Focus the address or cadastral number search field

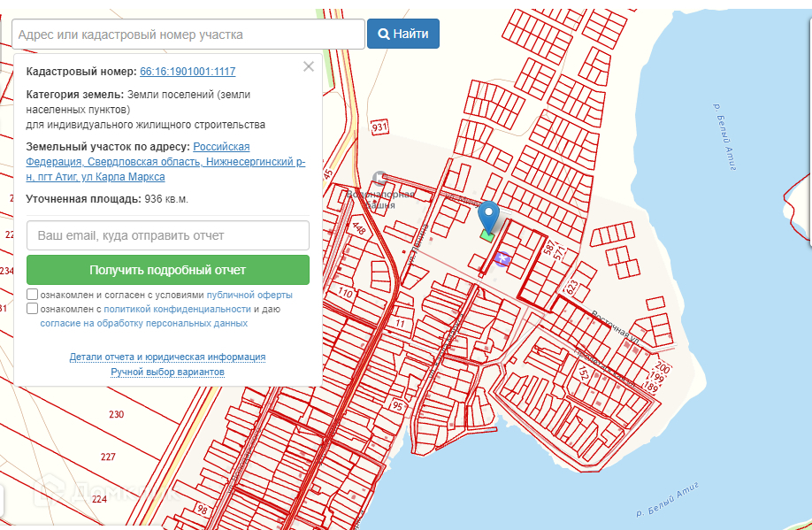click(188, 35)
